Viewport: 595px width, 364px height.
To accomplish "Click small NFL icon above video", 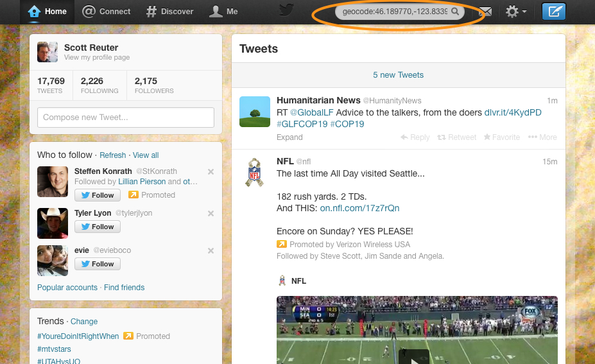I will coord(282,281).
